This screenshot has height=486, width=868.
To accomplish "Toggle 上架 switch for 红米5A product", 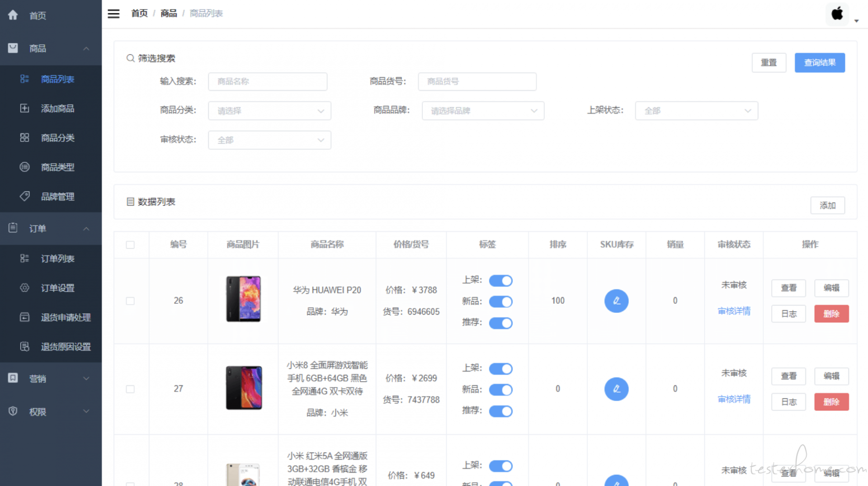I will (x=500, y=466).
